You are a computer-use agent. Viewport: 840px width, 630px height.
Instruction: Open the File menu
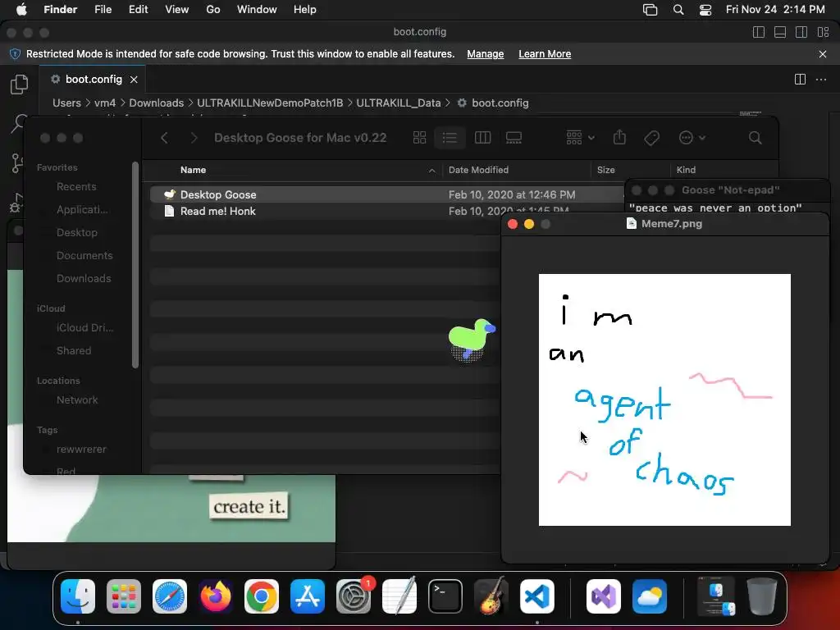(x=103, y=10)
